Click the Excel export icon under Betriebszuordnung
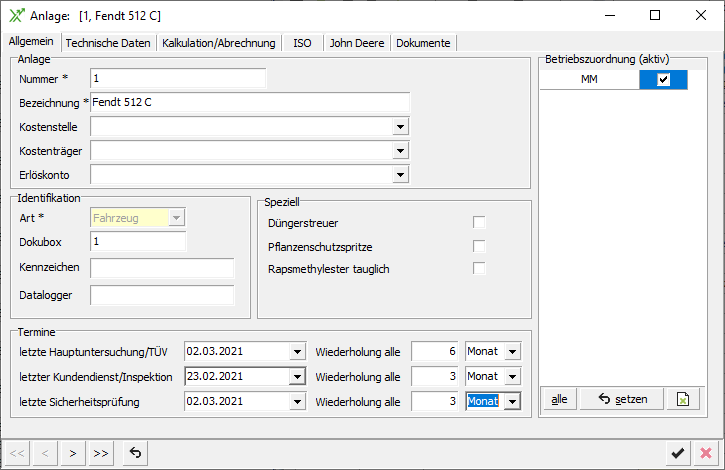The image size is (725, 470). click(x=682, y=399)
